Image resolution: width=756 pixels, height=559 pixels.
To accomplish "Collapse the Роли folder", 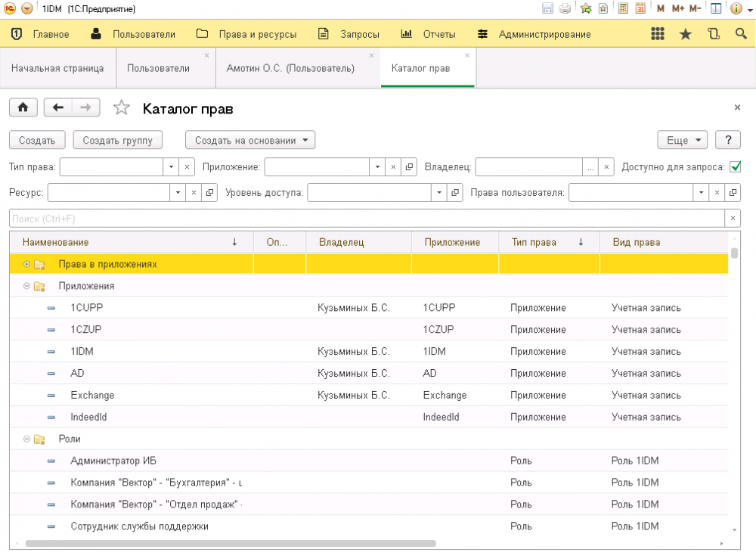I will 27,439.
